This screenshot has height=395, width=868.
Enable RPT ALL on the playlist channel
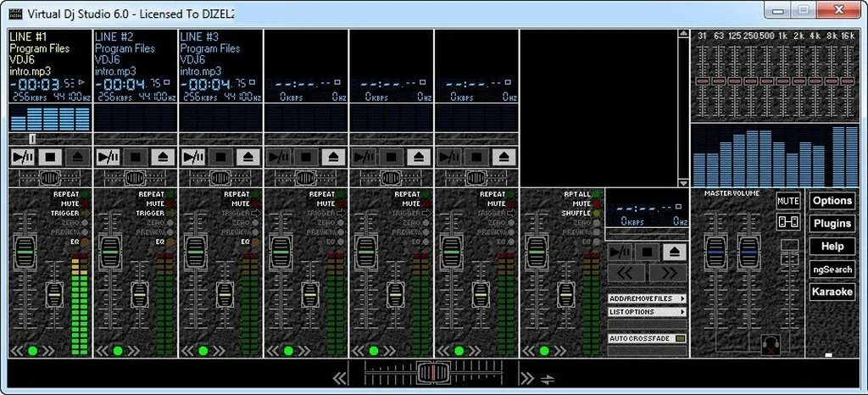(596, 195)
